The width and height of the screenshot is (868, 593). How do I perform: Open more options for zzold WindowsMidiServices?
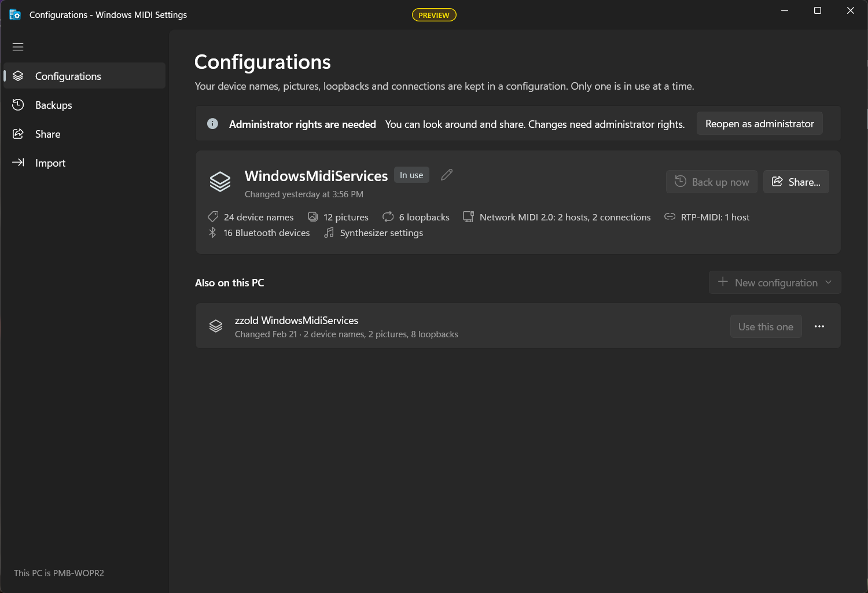point(819,326)
